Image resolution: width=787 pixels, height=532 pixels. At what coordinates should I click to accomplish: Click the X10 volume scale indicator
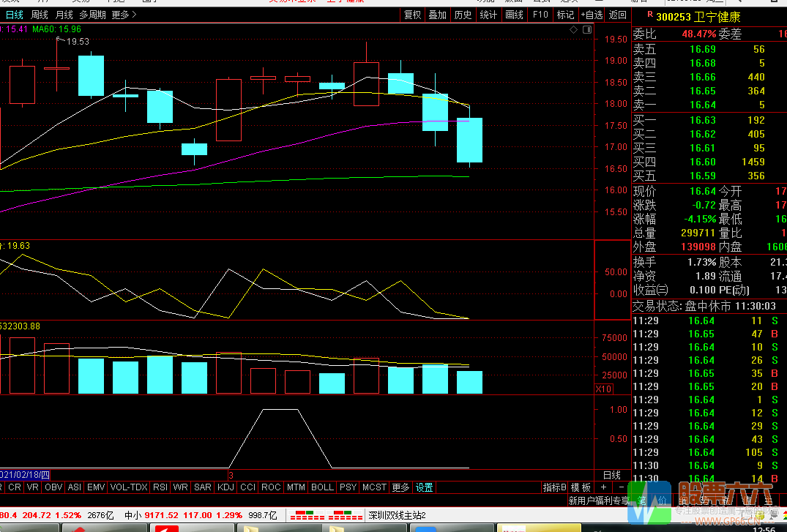click(x=604, y=389)
